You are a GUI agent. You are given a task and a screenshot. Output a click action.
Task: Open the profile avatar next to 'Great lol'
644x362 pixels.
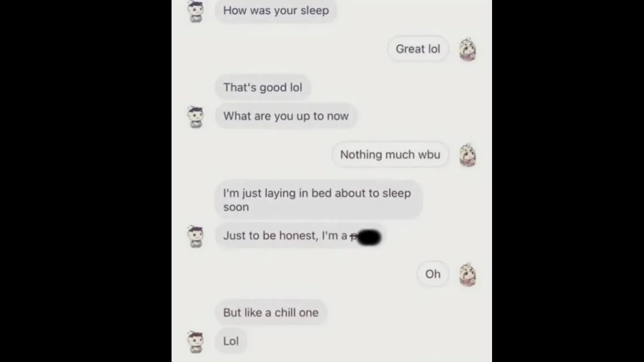pos(468,49)
